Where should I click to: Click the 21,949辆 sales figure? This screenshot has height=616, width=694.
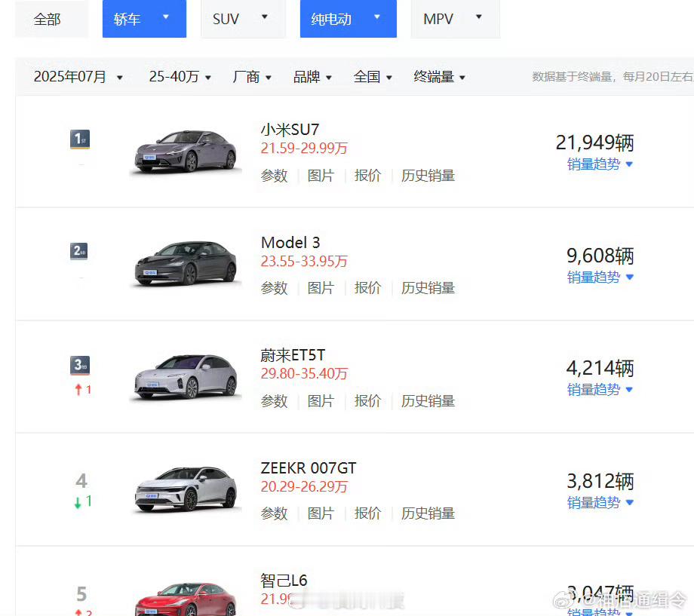tap(595, 143)
